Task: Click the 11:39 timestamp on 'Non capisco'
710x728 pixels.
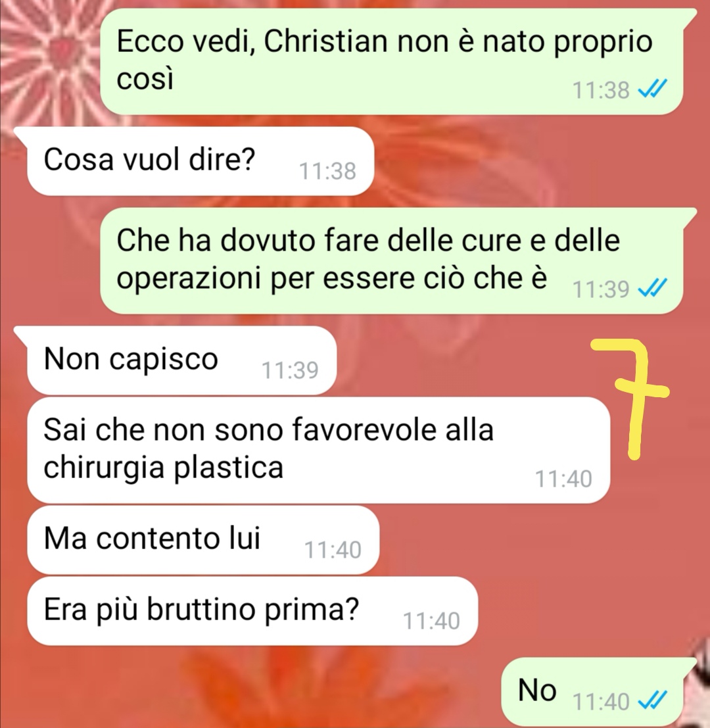Action: coord(290,370)
